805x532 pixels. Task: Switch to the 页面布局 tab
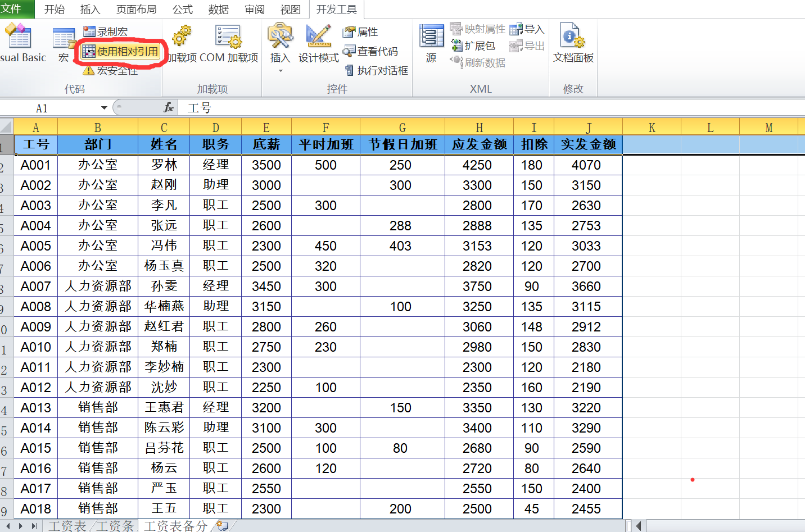[136, 10]
